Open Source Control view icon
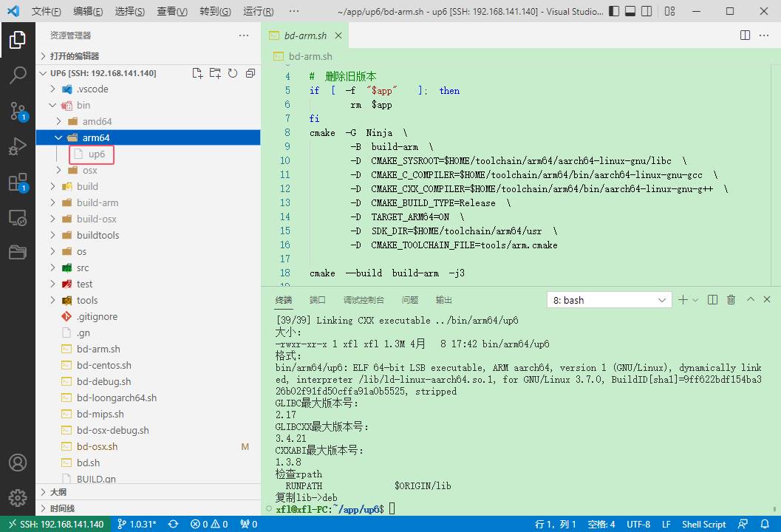Image resolution: width=781 pixels, height=532 pixels. tap(18, 111)
